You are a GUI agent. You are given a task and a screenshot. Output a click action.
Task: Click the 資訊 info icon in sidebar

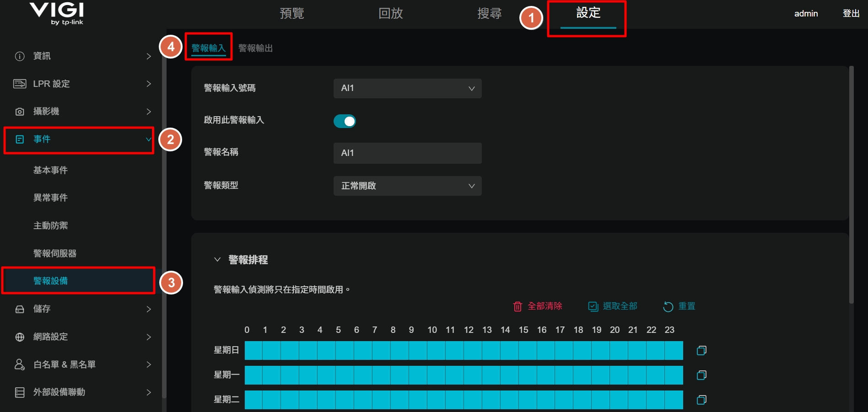[20, 56]
